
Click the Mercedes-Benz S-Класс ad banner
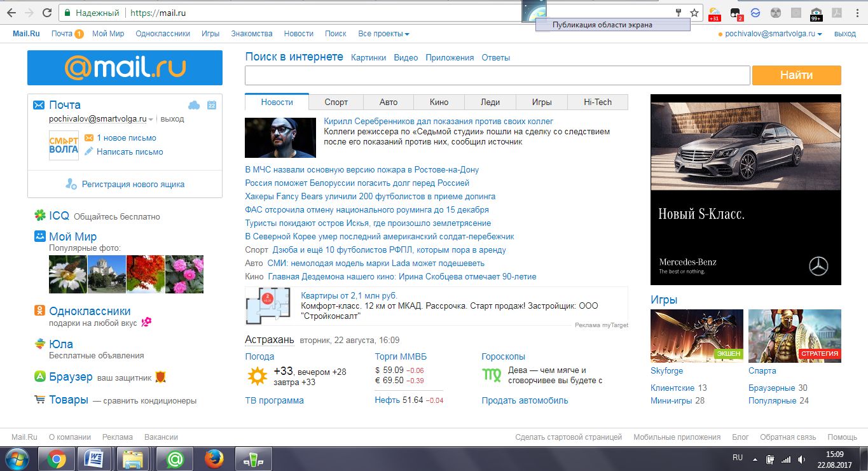click(746, 190)
